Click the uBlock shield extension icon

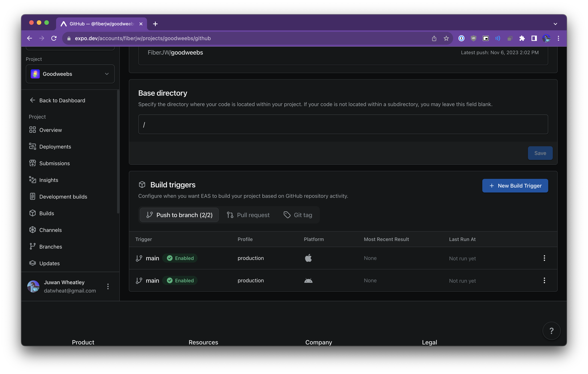pos(473,38)
